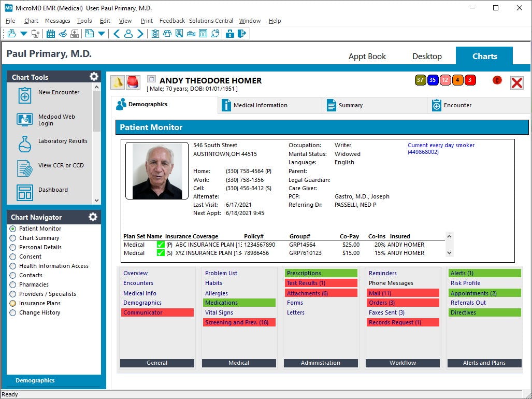Click the lock toolbar icon
532x399 pixels.
coord(229,34)
